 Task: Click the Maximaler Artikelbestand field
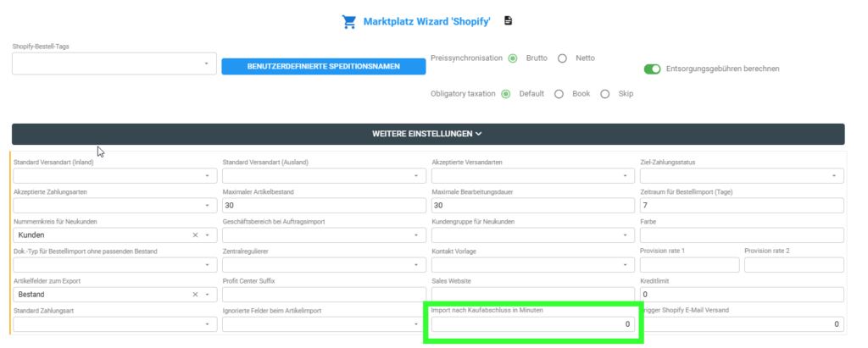tap(324, 205)
